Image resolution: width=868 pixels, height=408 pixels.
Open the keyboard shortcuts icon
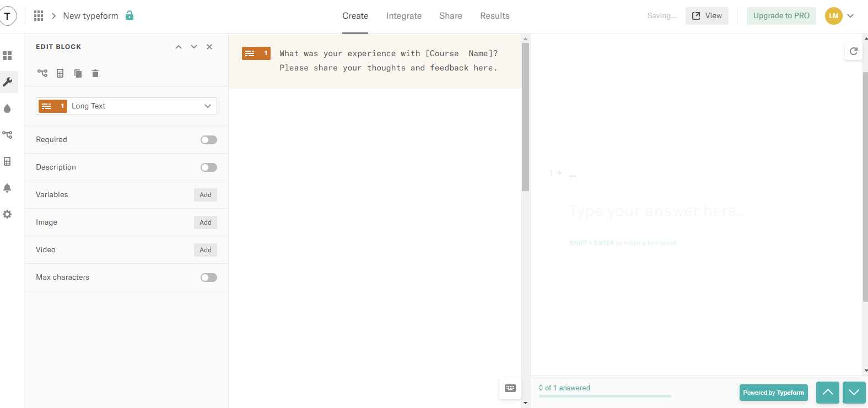pos(510,388)
